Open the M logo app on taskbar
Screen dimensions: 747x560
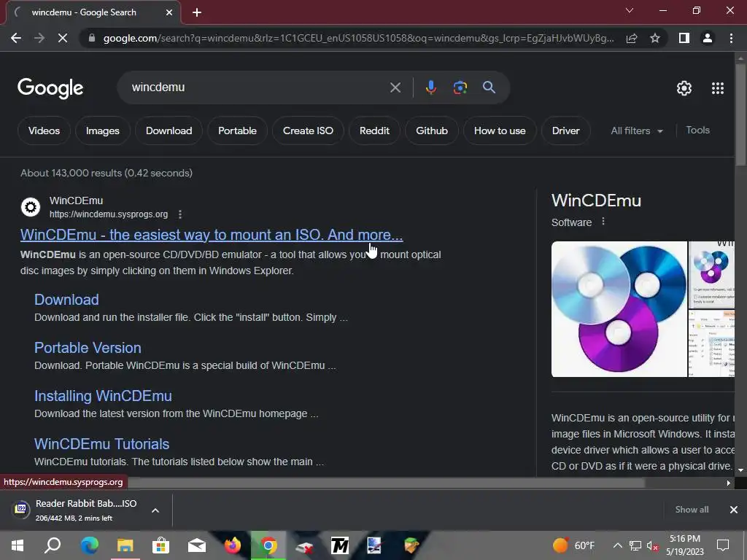pyautogui.click(x=340, y=545)
